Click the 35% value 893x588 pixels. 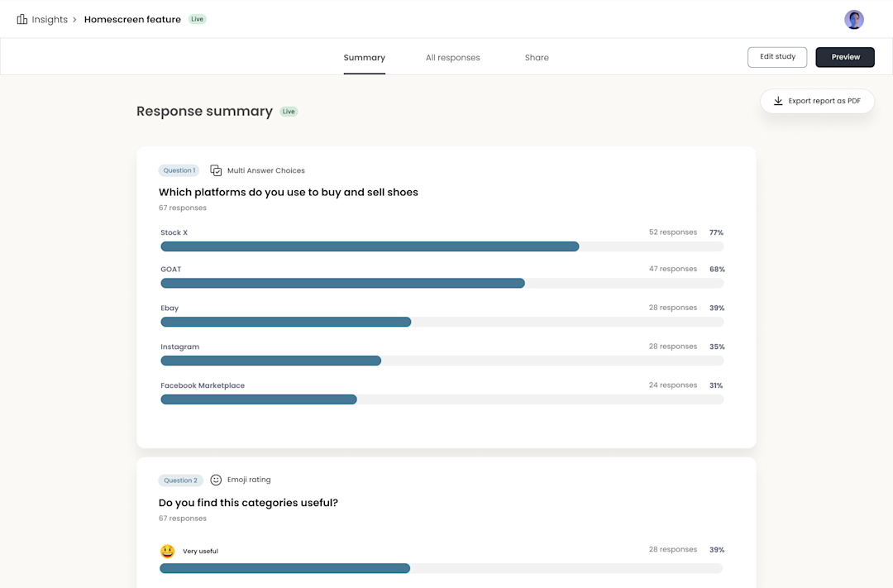[x=717, y=347]
